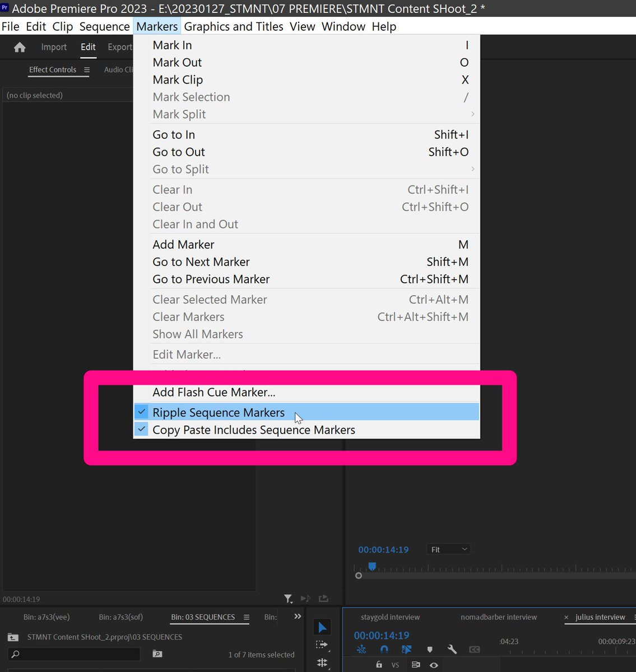
Task: Click program monitor zoom scroll handle
Action: (x=359, y=576)
